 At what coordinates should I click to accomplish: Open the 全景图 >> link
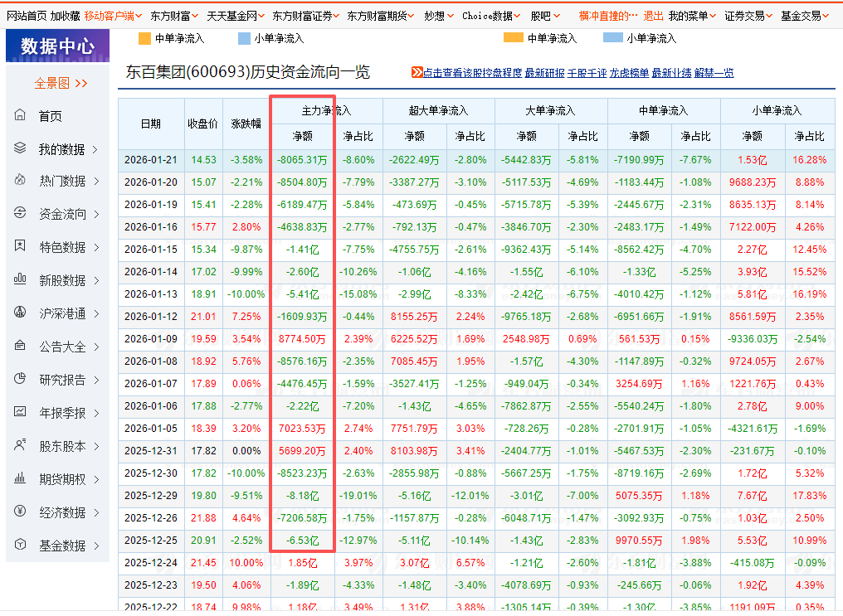pyautogui.click(x=61, y=83)
